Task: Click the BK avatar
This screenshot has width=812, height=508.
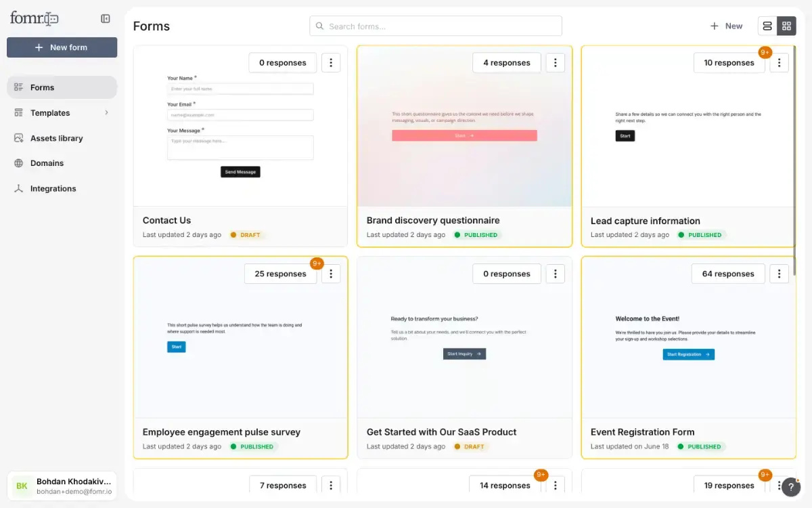Action: 22,486
